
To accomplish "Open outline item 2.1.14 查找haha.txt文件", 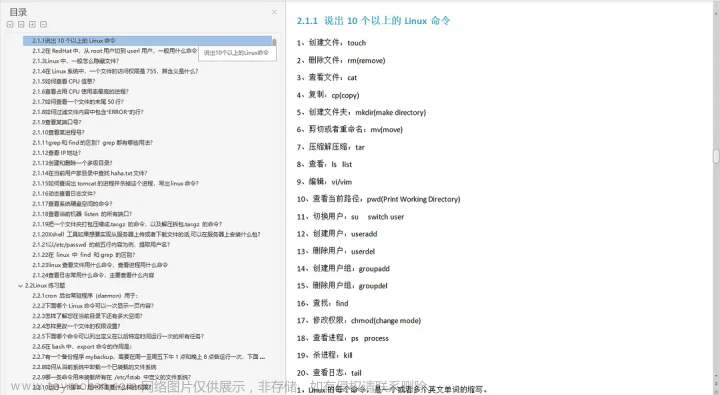I will pyautogui.click(x=90, y=173).
